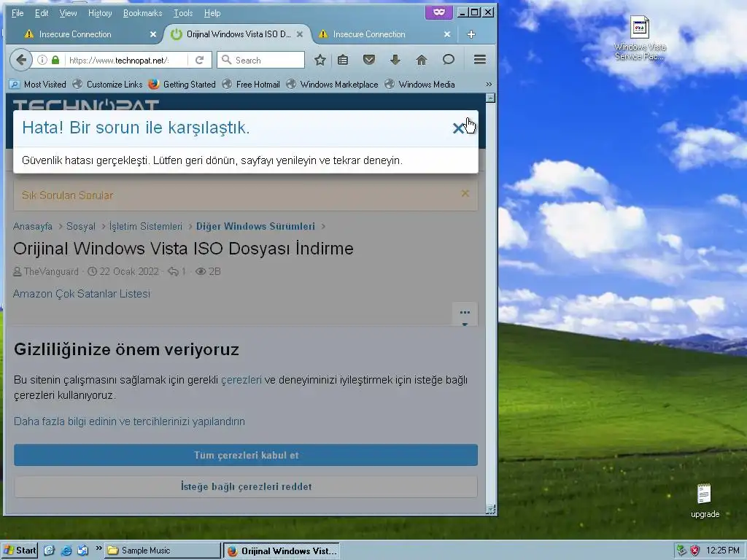The height and width of the screenshot is (560, 747).
Task: Launch Internet Explorer from Quick Launch
Action: (x=66, y=551)
